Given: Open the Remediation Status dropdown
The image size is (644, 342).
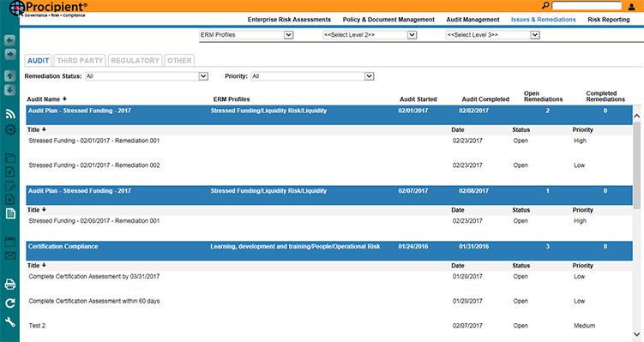Looking at the screenshot, I should (x=147, y=76).
